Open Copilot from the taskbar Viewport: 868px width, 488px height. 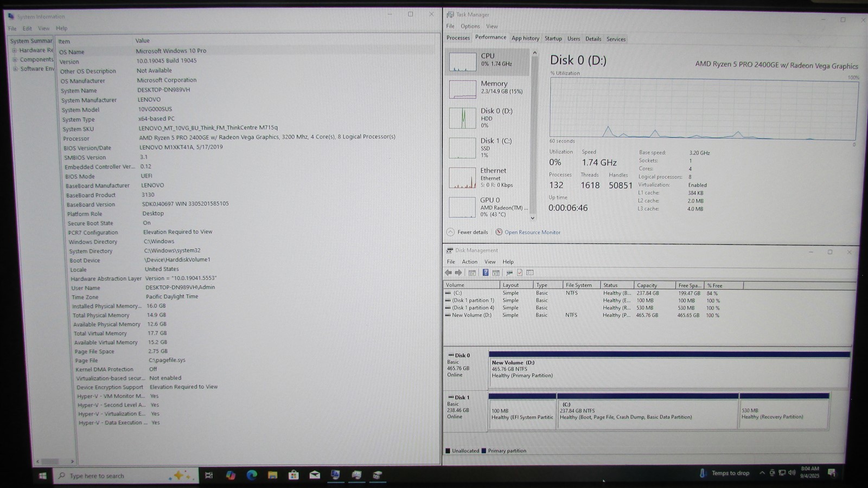pos(231,476)
